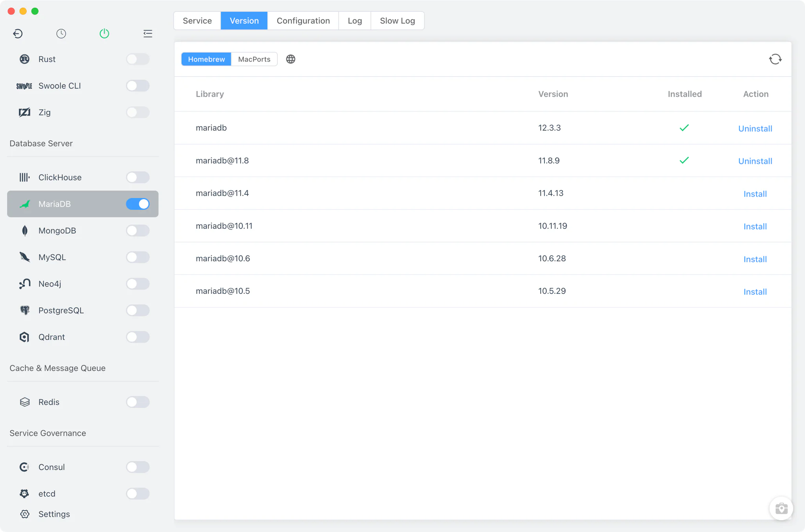This screenshot has width=805, height=532.
Task: Uninstall mariadb 12.3.3
Action: [755, 128]
